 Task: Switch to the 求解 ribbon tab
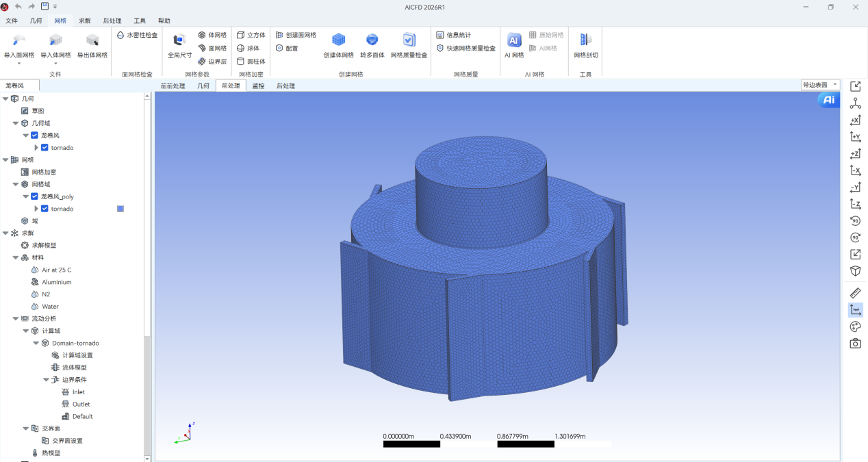84,21
